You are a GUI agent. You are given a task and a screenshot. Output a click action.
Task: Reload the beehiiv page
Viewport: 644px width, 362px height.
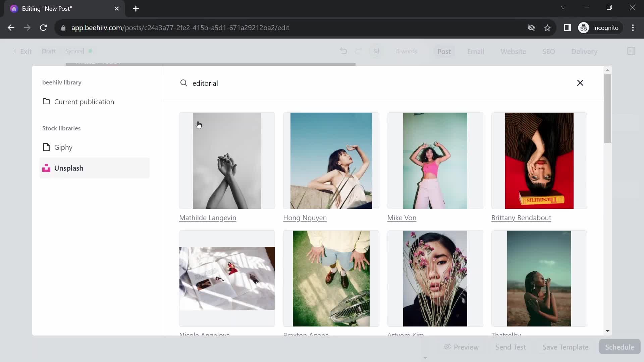point(43,28)
